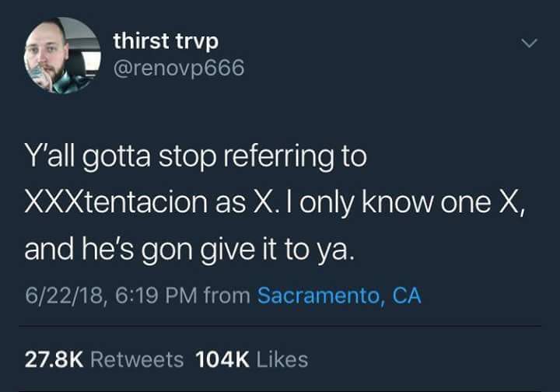This screenshot has width=560, height=392.
Task: Click the word 'from' before the location
Action: [x=227, y=296]
